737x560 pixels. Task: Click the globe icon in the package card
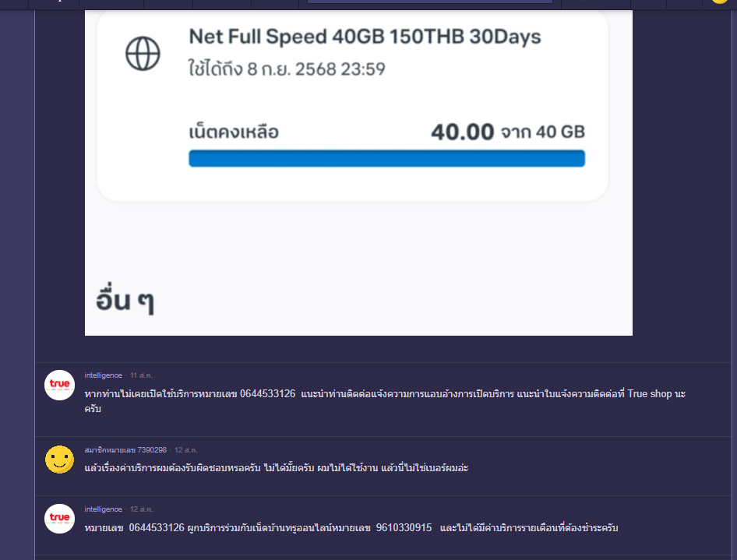point(143,54)
